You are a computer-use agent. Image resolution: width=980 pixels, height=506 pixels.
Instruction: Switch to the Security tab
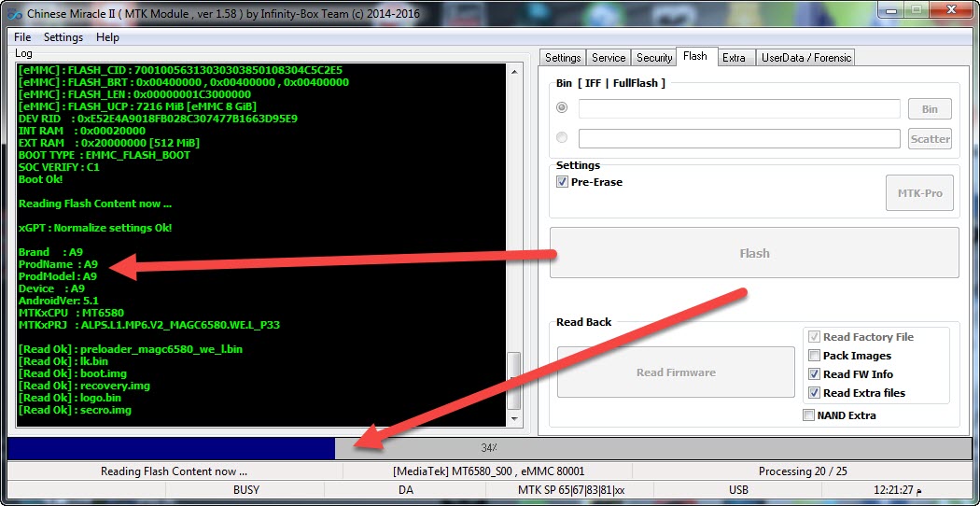pos(653,58)
